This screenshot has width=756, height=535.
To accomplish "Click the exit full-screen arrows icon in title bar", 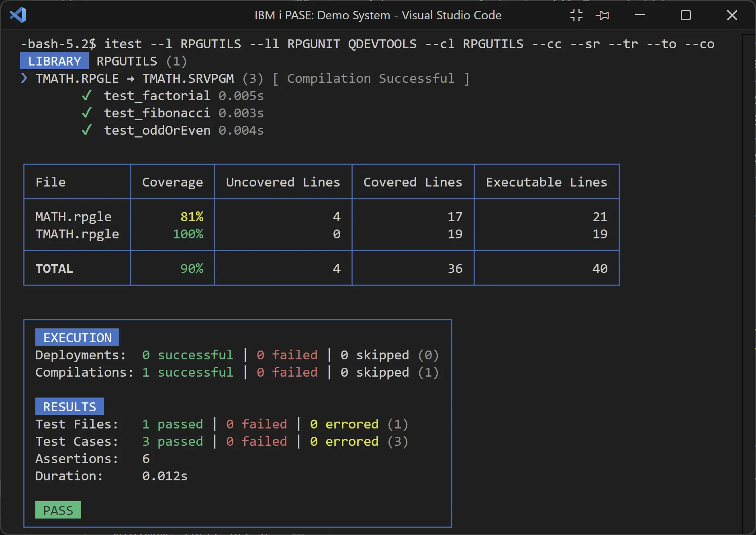I will pos(576,15).
